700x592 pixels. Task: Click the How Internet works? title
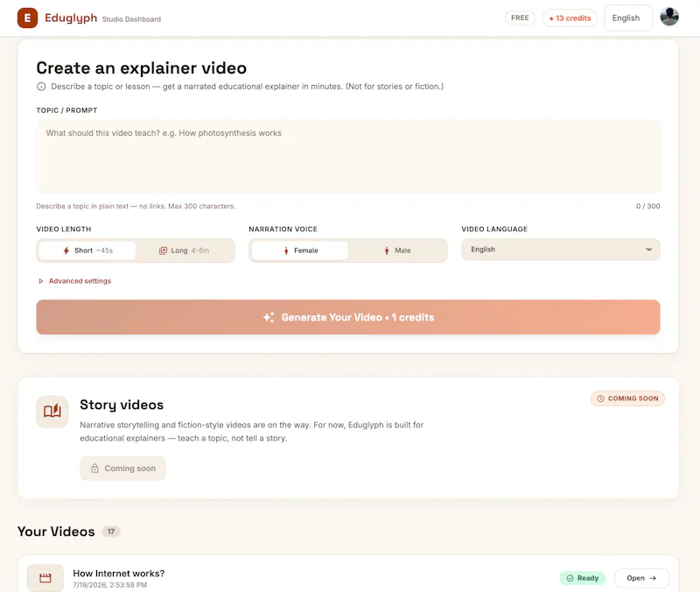point(119,574)
